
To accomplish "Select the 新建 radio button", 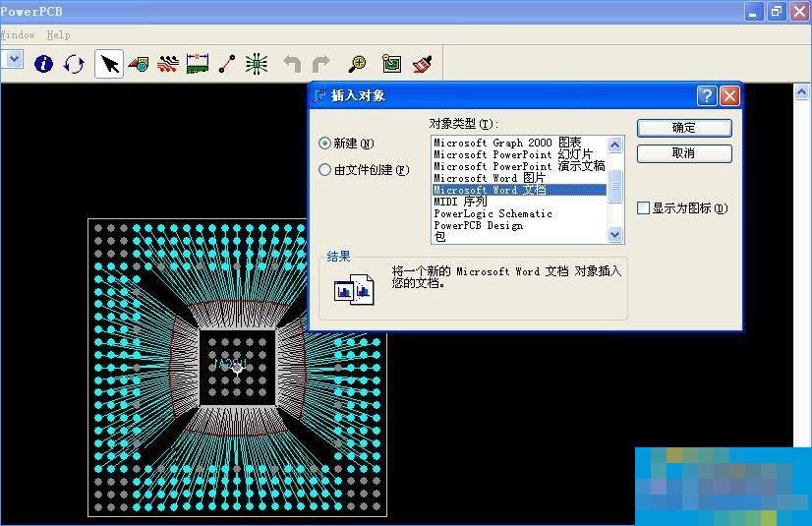I will (324, 144).
